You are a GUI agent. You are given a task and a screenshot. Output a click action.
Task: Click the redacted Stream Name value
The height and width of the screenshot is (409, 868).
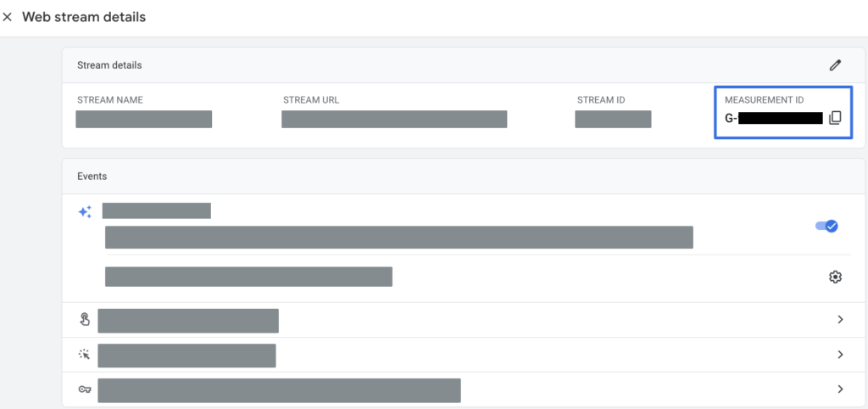click(143, 119)
